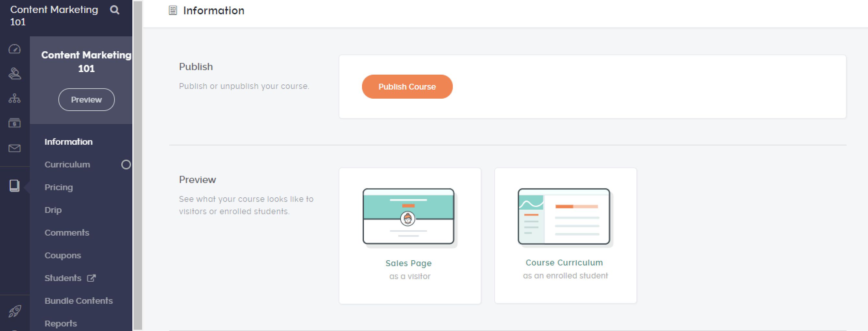Open the Sales money icon
This screenshot has height=331, width=868.
(15, 123)
